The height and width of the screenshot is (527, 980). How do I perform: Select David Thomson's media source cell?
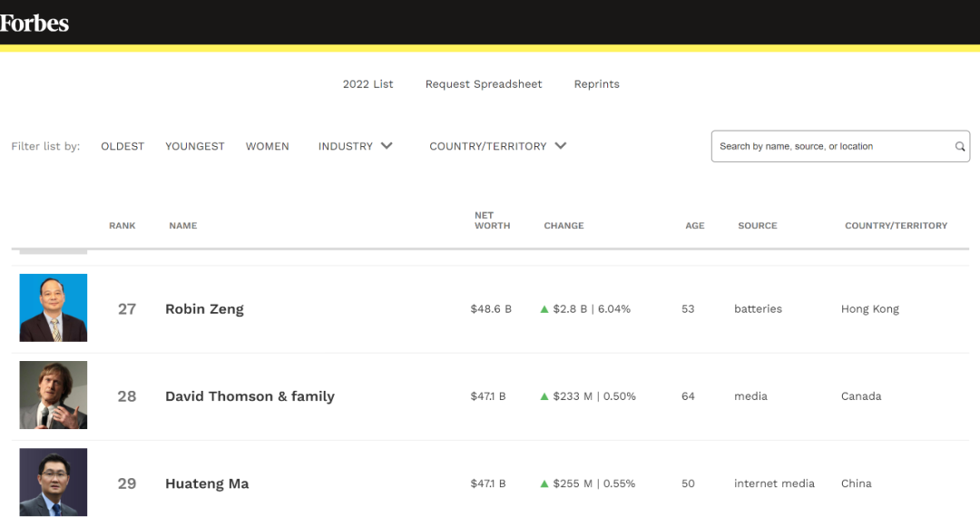(x=750, y=396)
